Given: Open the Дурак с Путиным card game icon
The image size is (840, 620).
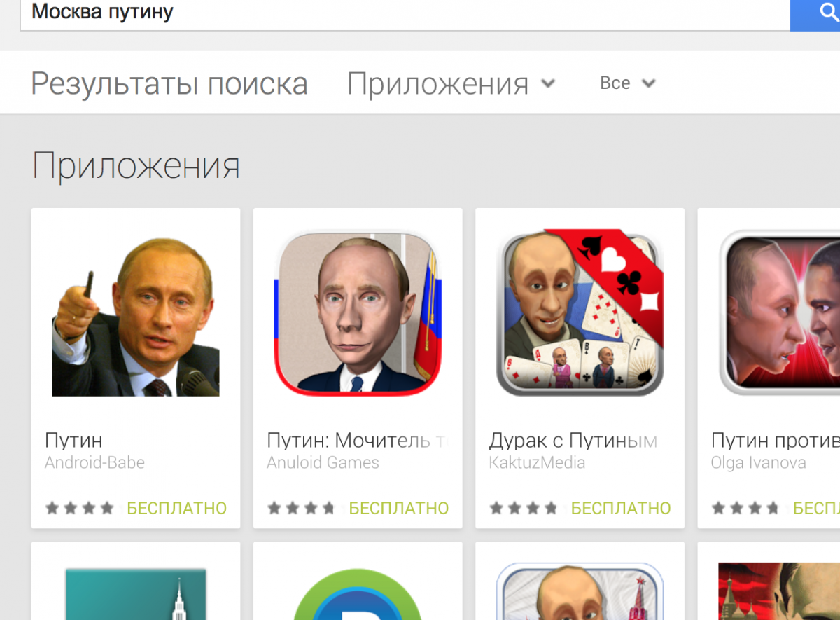Looking at the screenshot, I should click(x=580, y=312).
